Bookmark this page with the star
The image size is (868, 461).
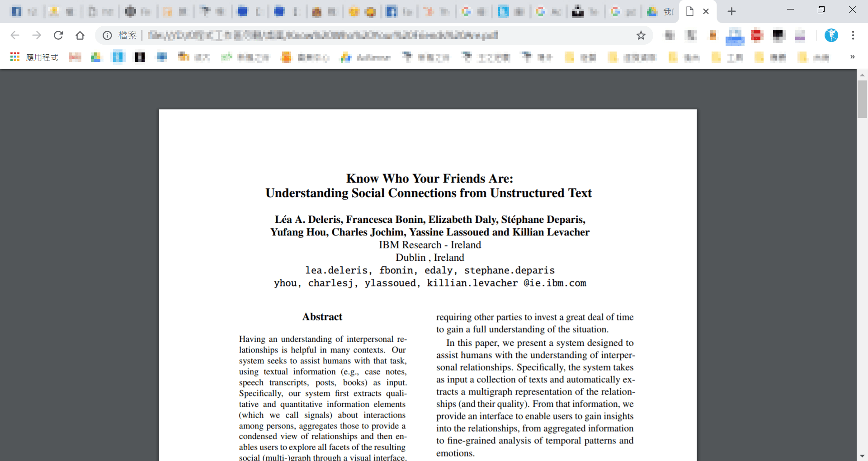pos(641,35)
